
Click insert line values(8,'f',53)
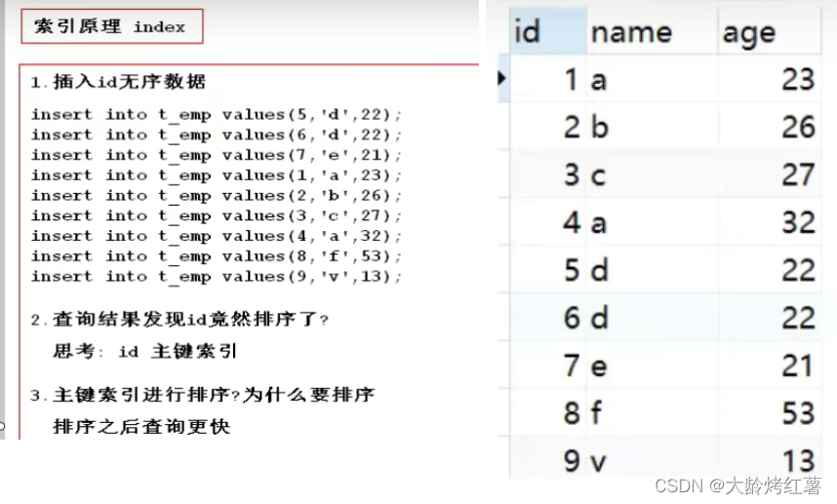point(216,256)
